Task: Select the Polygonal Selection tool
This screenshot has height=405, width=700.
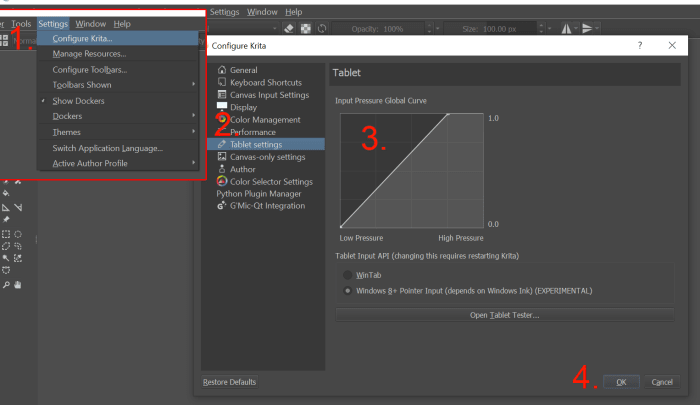Action: click(6, 246)
